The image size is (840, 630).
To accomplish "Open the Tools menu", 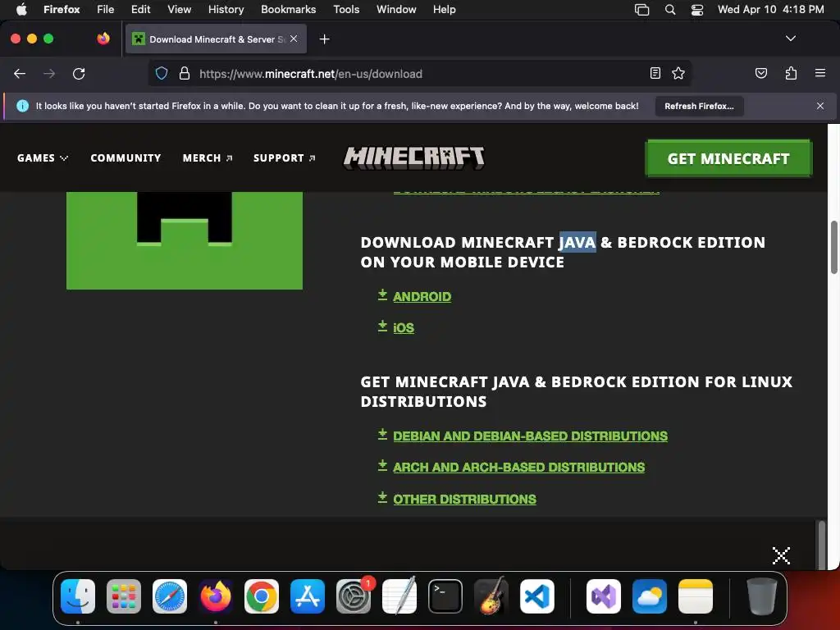I will (346, 10).
